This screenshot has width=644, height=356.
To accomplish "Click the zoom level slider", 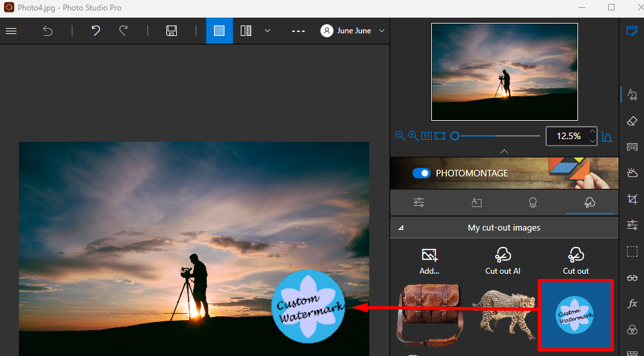I will tap(495, 136).
